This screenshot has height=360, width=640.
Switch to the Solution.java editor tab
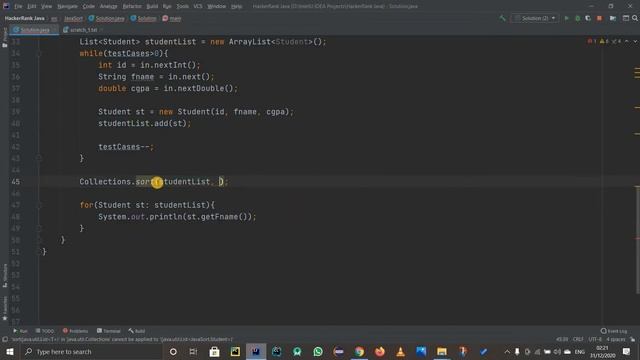click(34, 30)
